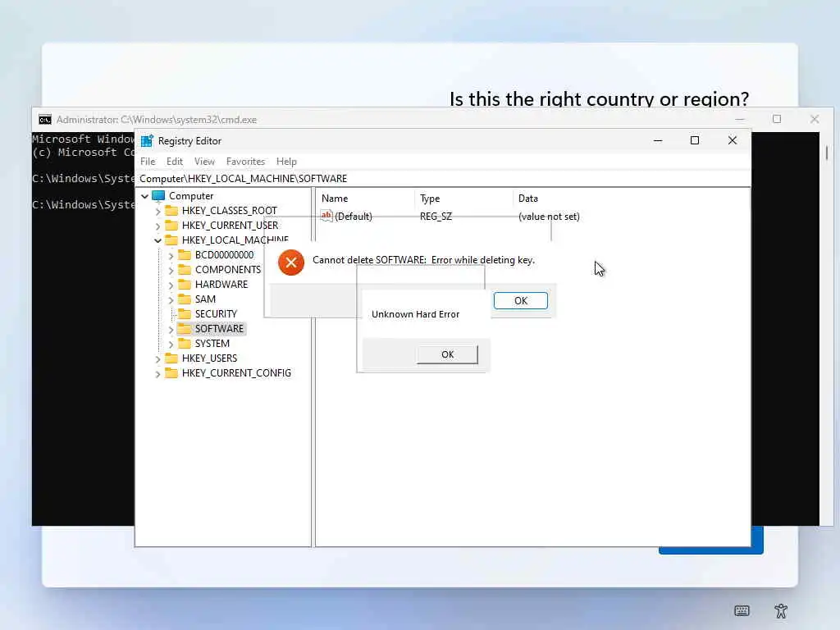Close the cmd.exe window
840x630 pixels.
pos(815,119)
